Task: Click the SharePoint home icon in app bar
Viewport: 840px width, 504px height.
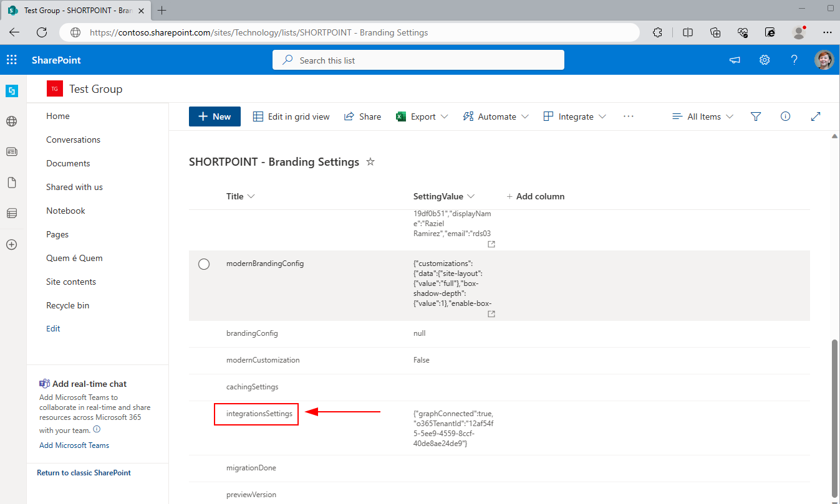Action: coord(11,91)
